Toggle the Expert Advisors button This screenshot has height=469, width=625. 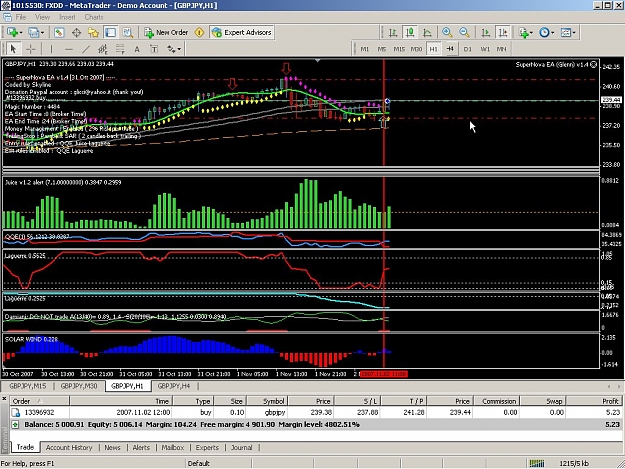point(242,32)
